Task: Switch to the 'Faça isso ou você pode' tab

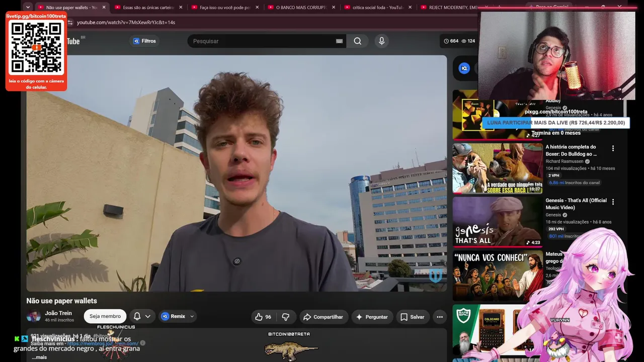Action: pos(225,8)
